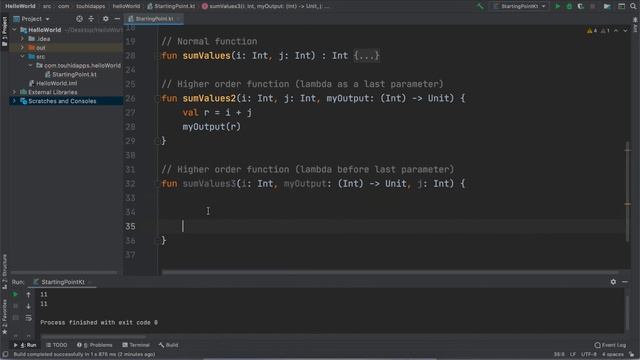Screen dimensions: 640x360
Task: Collapse sumValues3 using its gutter fold marker
Action: pyautogui.click(x=158, y=184)
